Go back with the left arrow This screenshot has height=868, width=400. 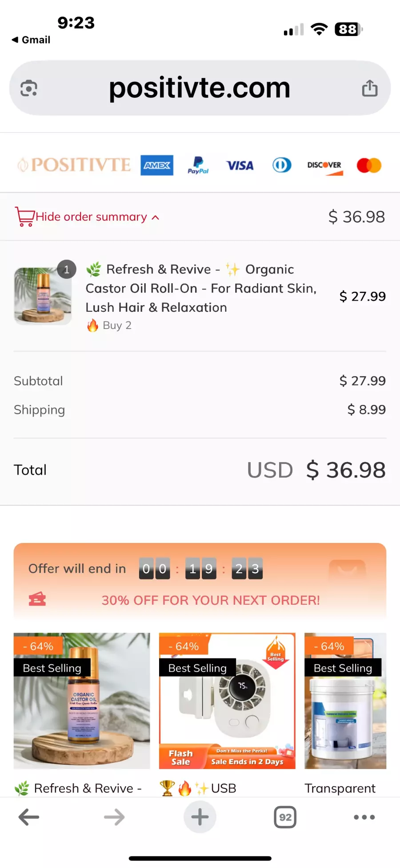pyautogui.click(x=29, y=817)
